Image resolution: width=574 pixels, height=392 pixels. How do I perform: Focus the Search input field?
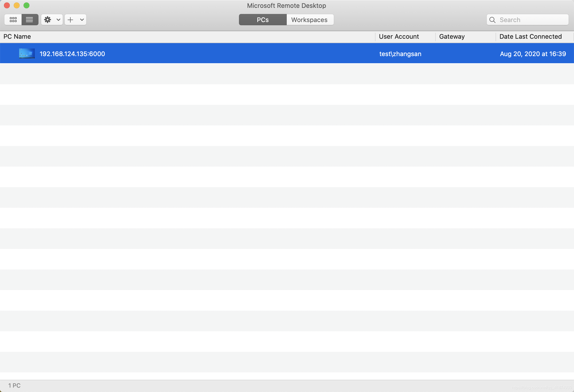coord(531,20)
